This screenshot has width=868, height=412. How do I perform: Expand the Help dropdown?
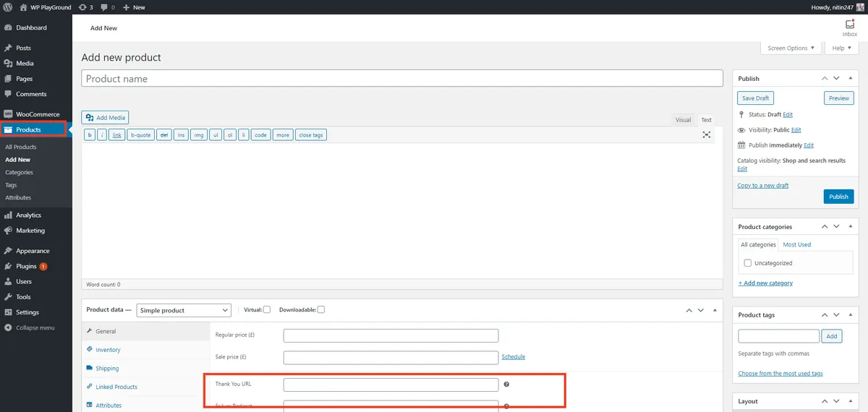[x=841, y=48]
